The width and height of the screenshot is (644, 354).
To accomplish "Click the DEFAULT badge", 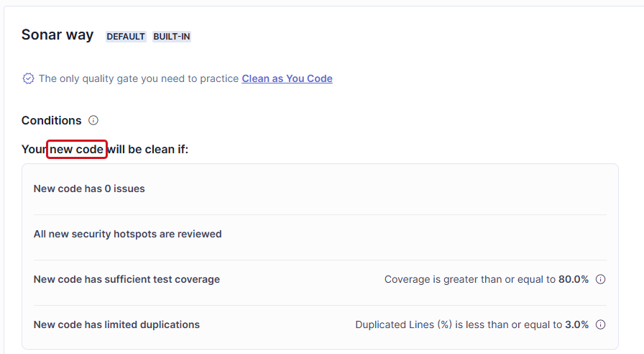I will (126, 37).
